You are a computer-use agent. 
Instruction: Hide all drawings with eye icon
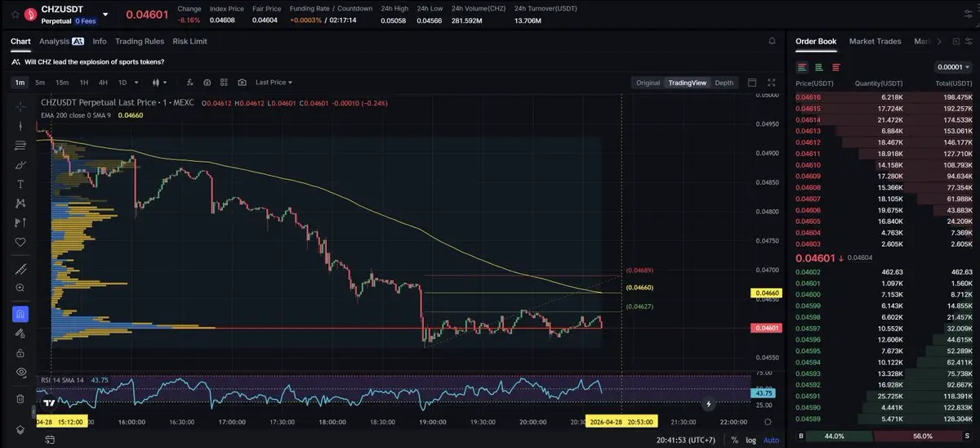point(20,372)
